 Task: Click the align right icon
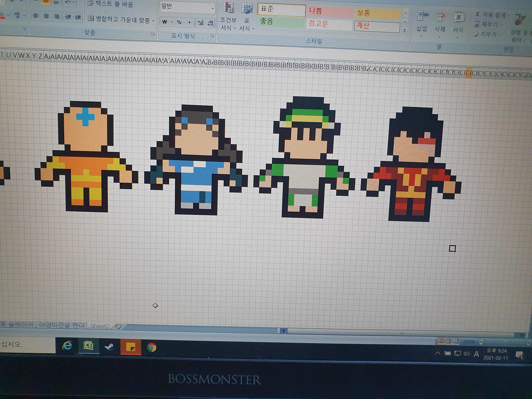click(56, 16)
